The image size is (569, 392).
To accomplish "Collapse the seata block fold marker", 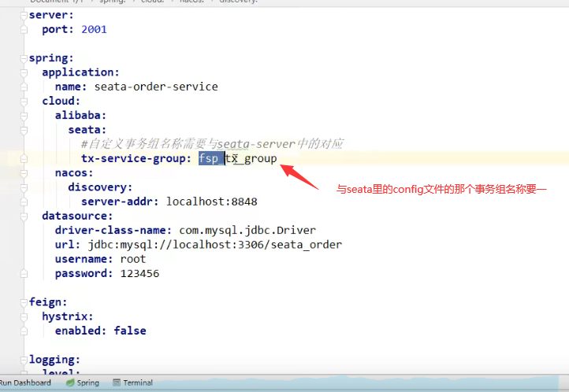I will click(x=24, y=130).
